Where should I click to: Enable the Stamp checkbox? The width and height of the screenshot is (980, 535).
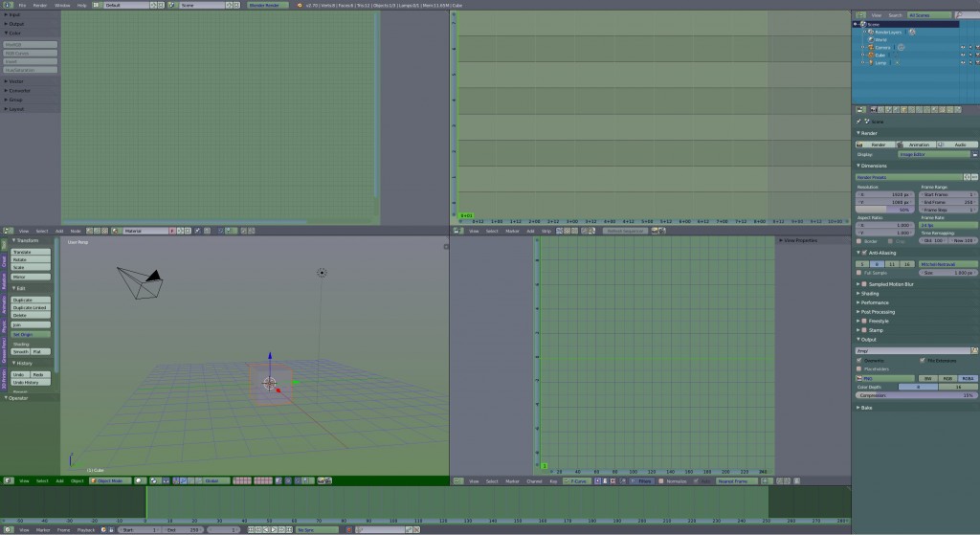(864, 330)
